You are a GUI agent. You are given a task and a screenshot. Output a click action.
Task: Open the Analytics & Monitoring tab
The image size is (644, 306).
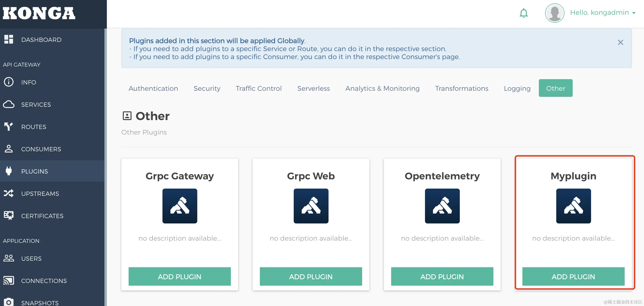pos(382,88)
